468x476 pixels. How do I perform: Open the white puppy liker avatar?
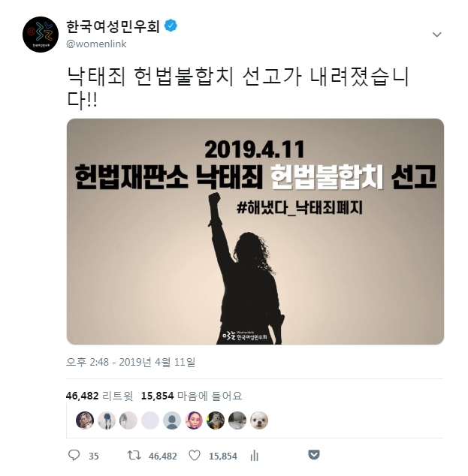(x=259, y=420)
